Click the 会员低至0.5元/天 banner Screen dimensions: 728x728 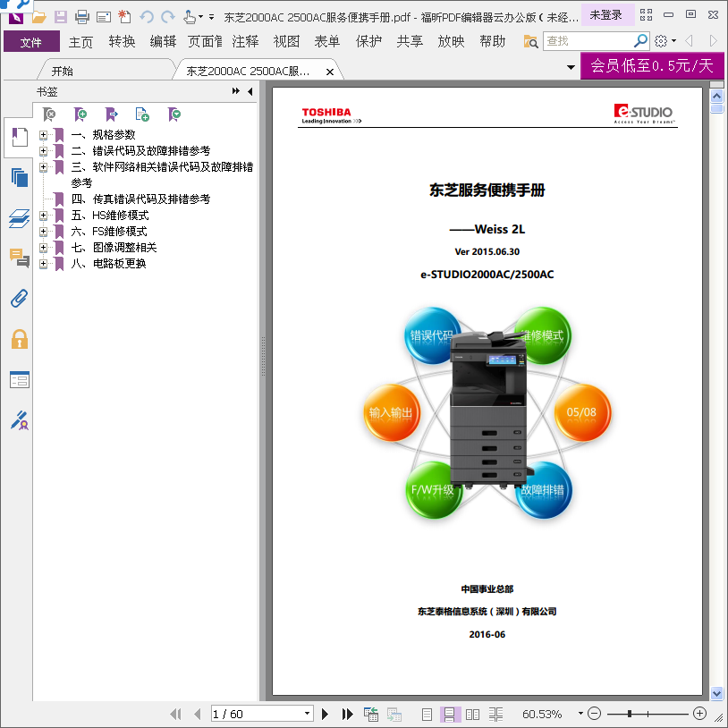coord(651,65)
